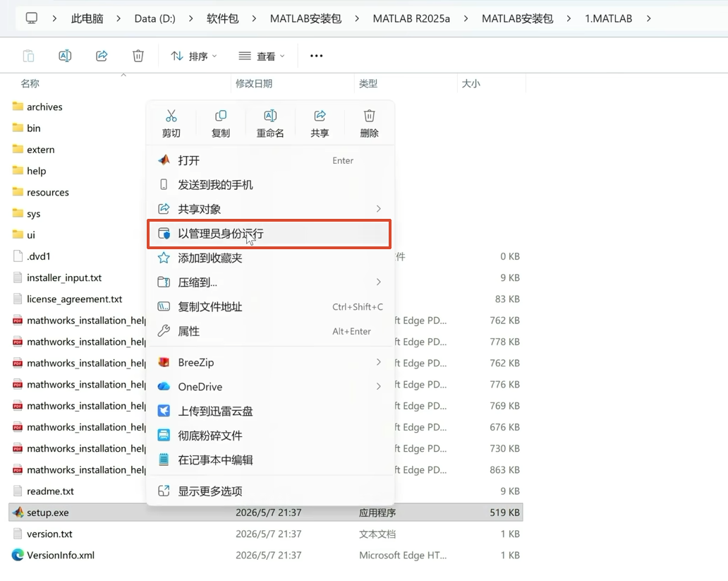Expand the BreeZip submenu arrow
The height and width of the screenshot is (581, 728).
tap(378, 362)
